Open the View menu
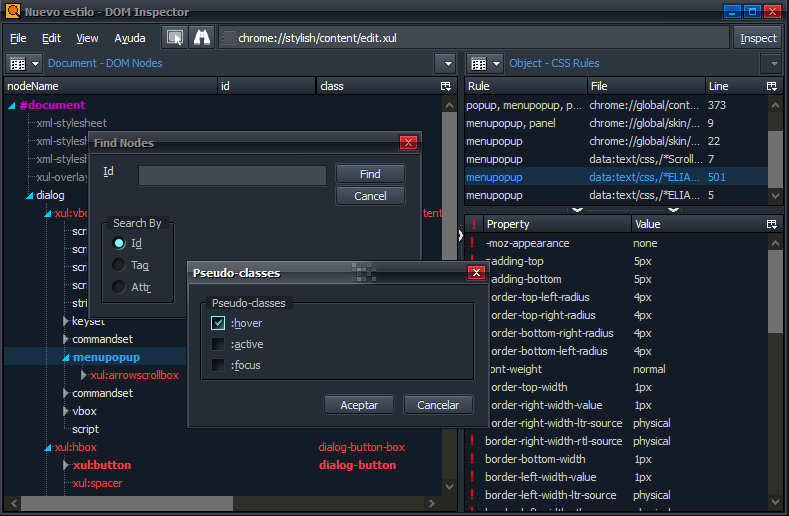Screen dimensions: 789x516 pyautogui.click(x=87, y=38)
